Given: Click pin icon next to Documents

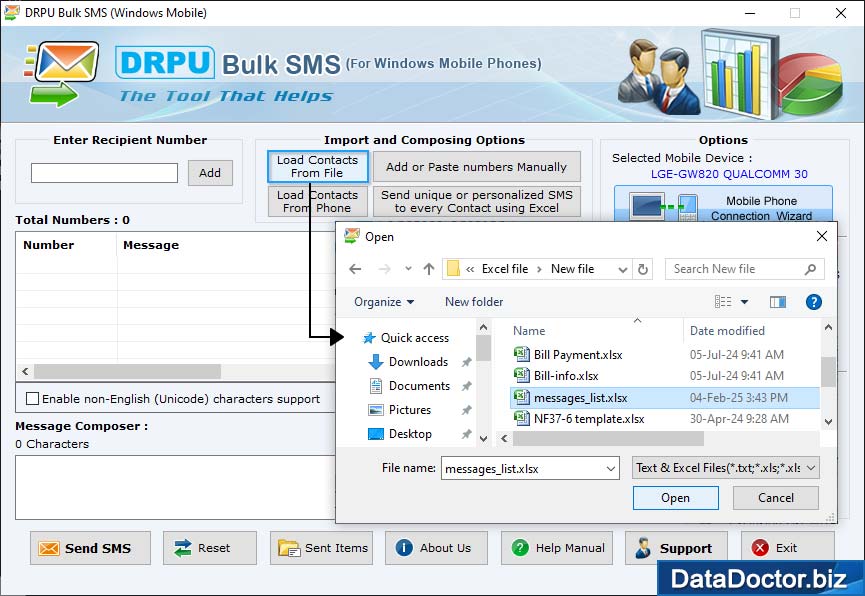Looking at the screenshot, I should [x=467, y=386].
